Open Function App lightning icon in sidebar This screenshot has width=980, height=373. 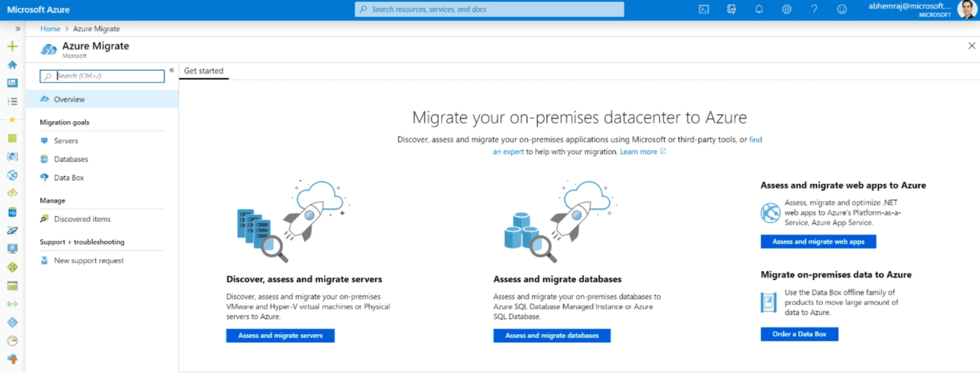(12, 193)
